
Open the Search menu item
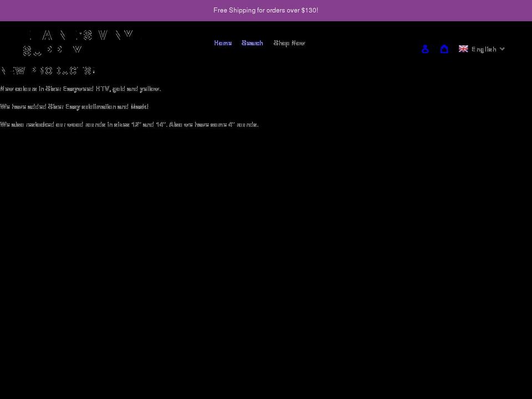(x=252, y=43)
